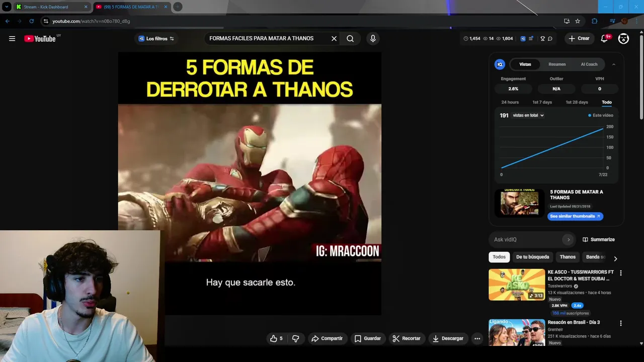Open KE ASCO video thumbnail

tap(517, 285)
